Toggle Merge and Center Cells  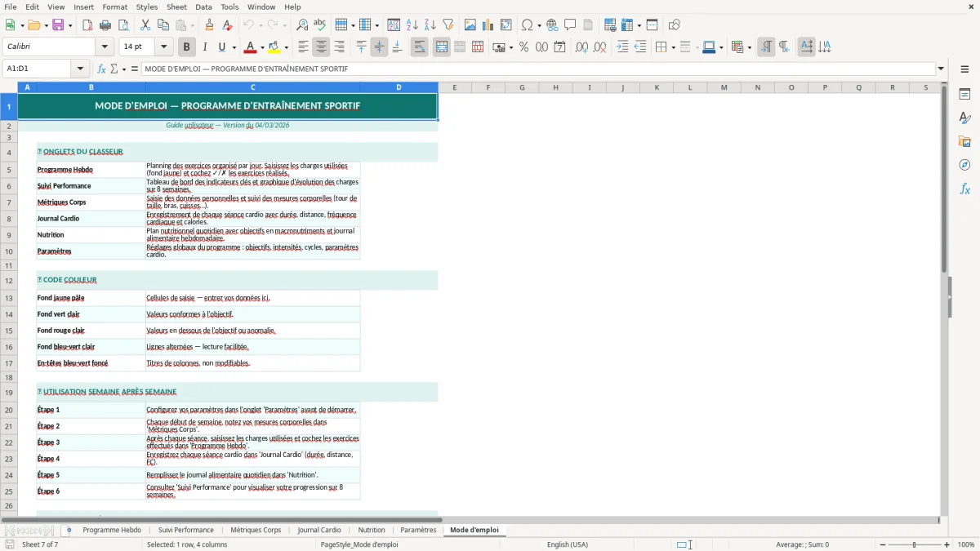point(442,47)
